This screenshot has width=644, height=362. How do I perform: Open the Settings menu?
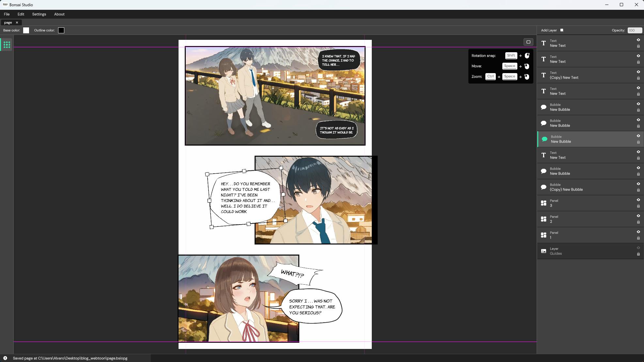[39, 14]
